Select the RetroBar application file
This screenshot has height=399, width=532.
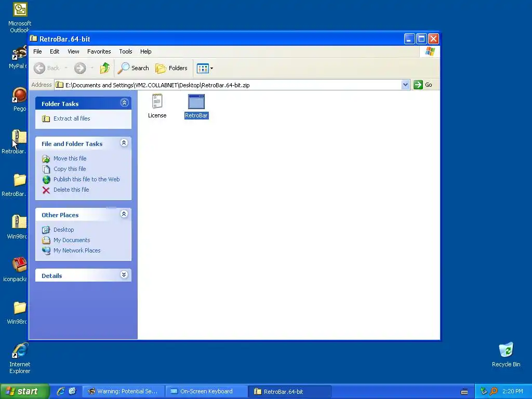(196, 106)
